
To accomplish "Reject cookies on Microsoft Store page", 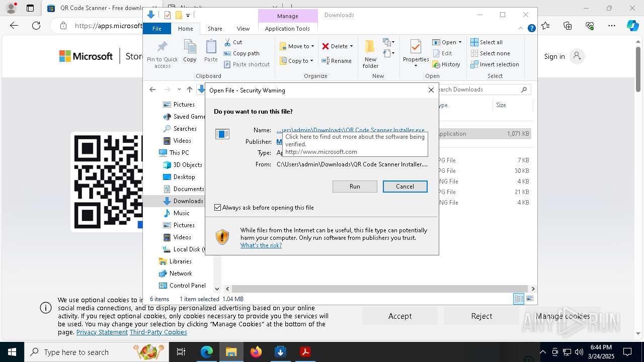I will tap(481, 316).
